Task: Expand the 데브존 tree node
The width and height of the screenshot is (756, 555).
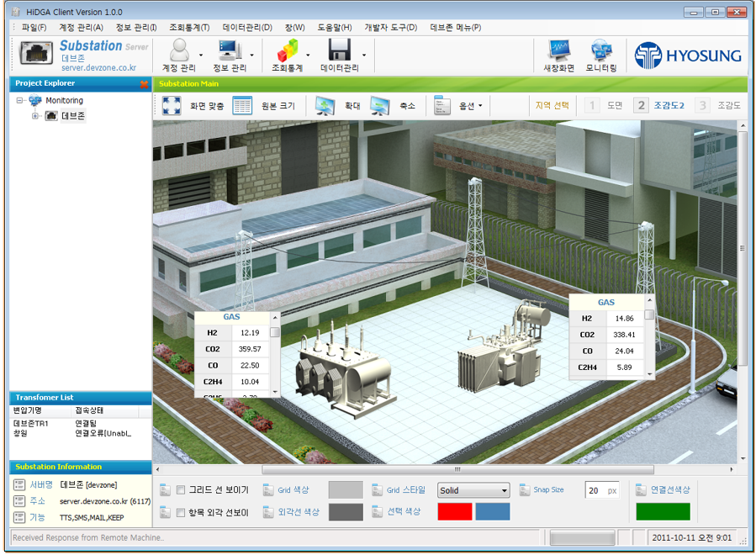Action: click(x=36, y=116)
